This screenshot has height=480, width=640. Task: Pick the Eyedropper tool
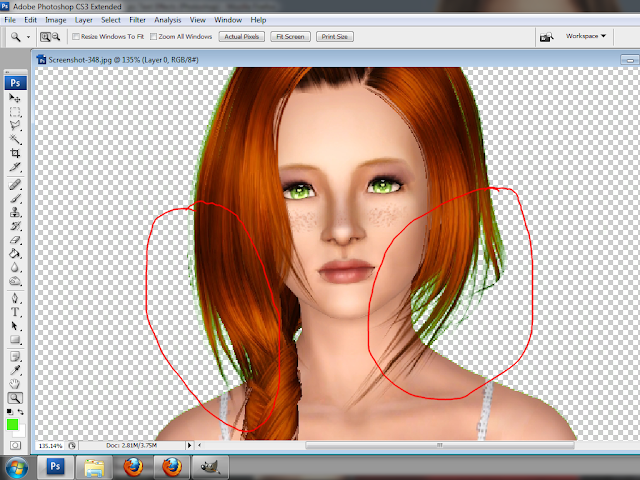click(15, 368)
